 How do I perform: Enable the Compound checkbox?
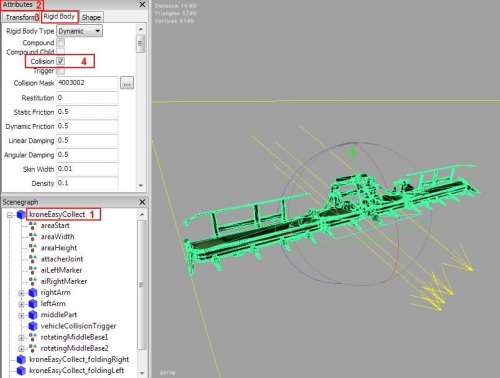(x=61, y=42)
